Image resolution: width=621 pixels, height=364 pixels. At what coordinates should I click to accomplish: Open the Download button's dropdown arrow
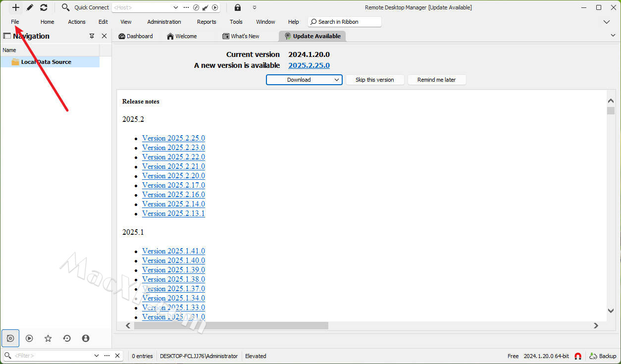click(337, 80)
